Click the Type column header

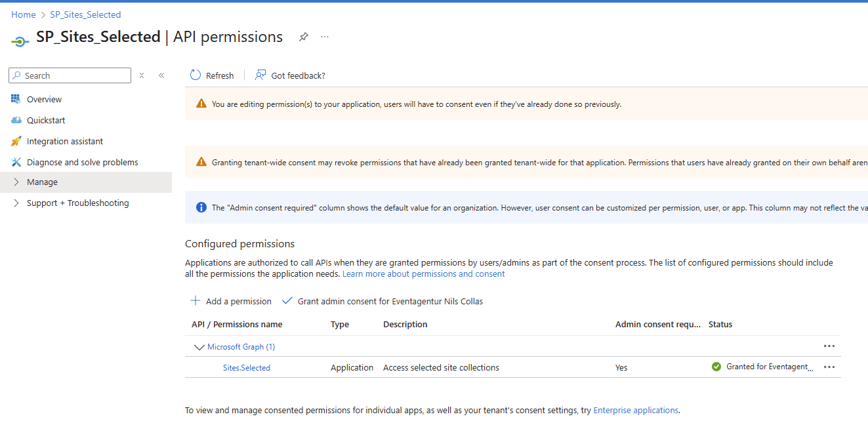(x=340, y=324)
